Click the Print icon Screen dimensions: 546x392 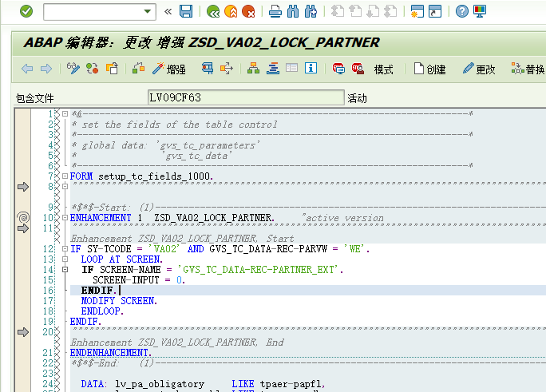275,11
